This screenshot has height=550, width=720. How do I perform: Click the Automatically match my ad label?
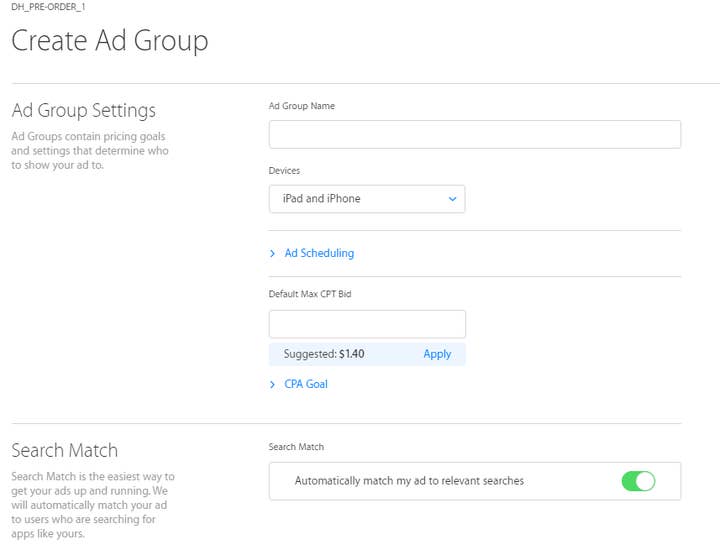tap(409, 481)
